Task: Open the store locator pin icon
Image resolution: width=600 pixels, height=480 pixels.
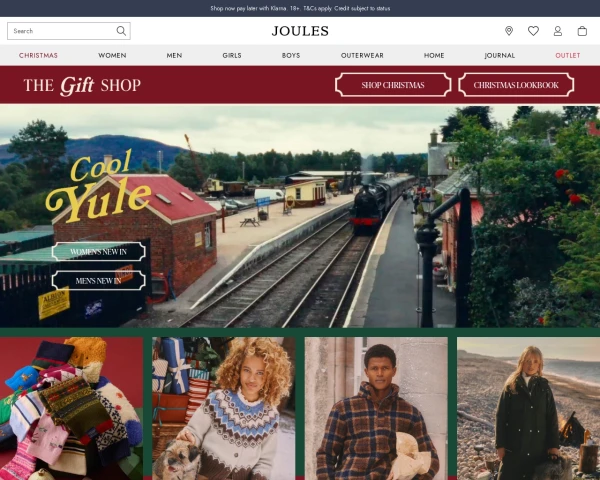Action: coord(509,31)
